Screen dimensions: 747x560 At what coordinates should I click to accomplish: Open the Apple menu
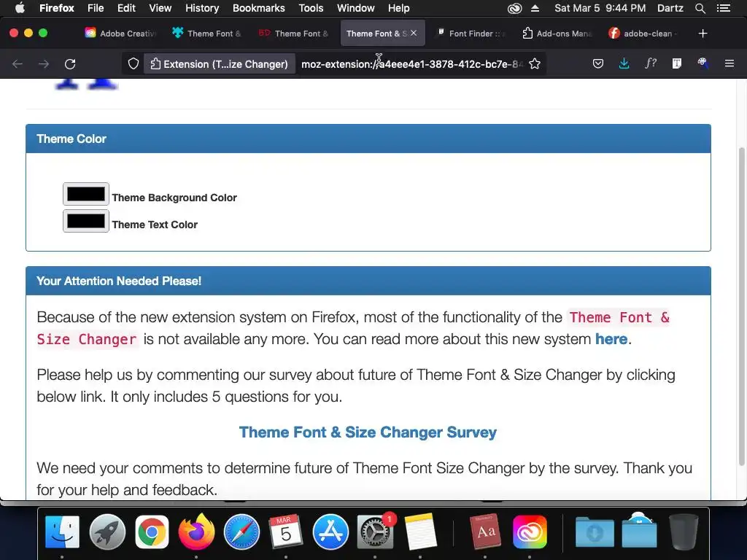20,8
